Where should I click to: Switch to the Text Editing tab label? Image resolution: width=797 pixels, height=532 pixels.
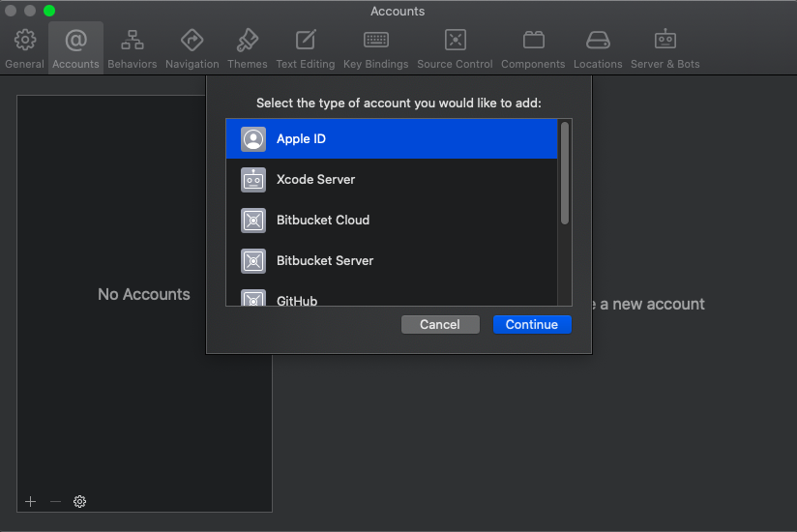click(306, 64)
